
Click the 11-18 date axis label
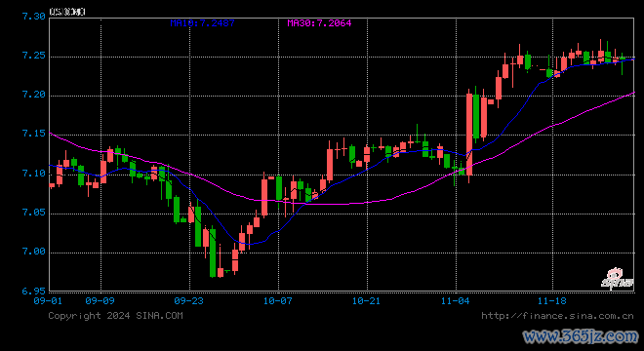pyautogui.click(x=552, y=301)
